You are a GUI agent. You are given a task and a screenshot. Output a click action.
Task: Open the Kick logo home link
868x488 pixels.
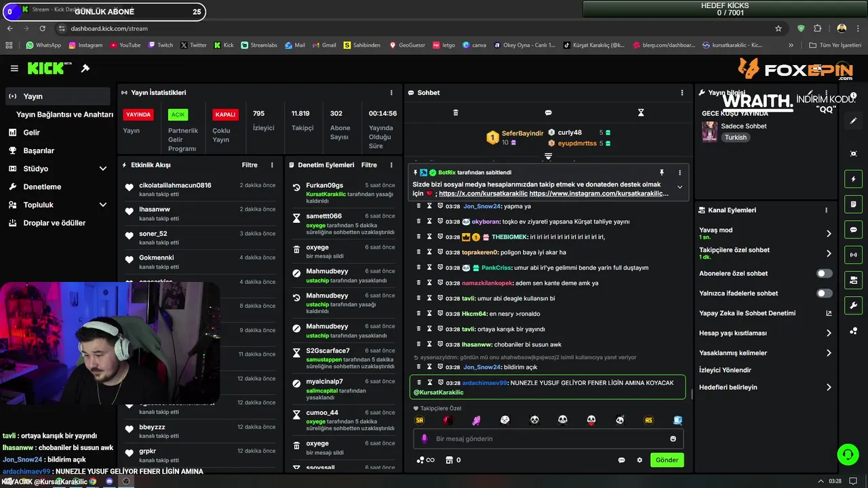[50, 68]
